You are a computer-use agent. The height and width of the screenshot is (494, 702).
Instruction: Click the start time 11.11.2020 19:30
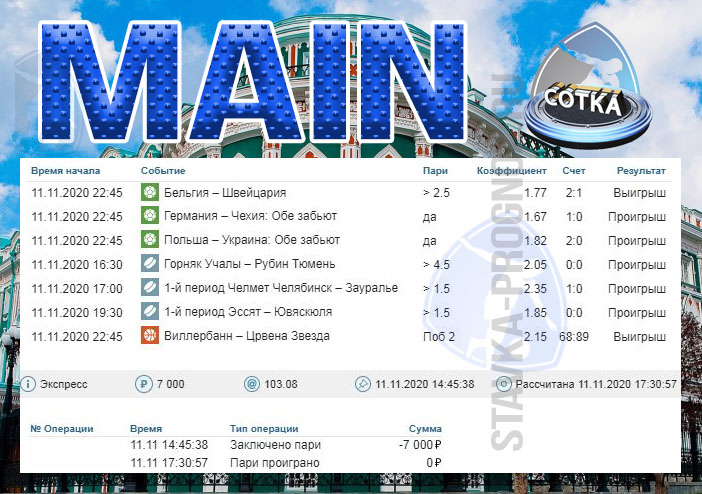77,313
